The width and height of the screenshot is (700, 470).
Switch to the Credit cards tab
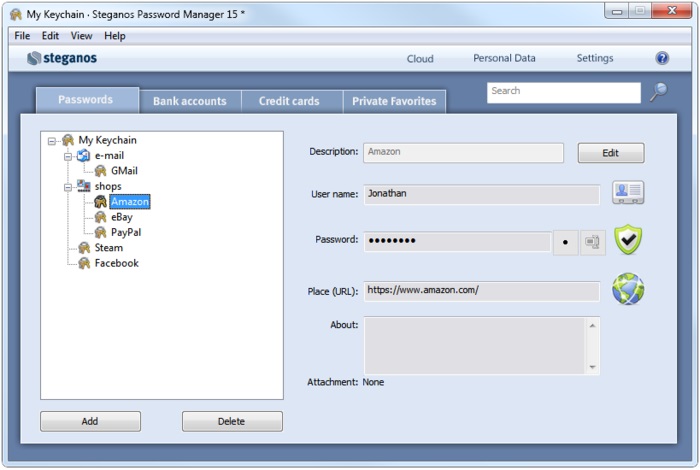289,101
